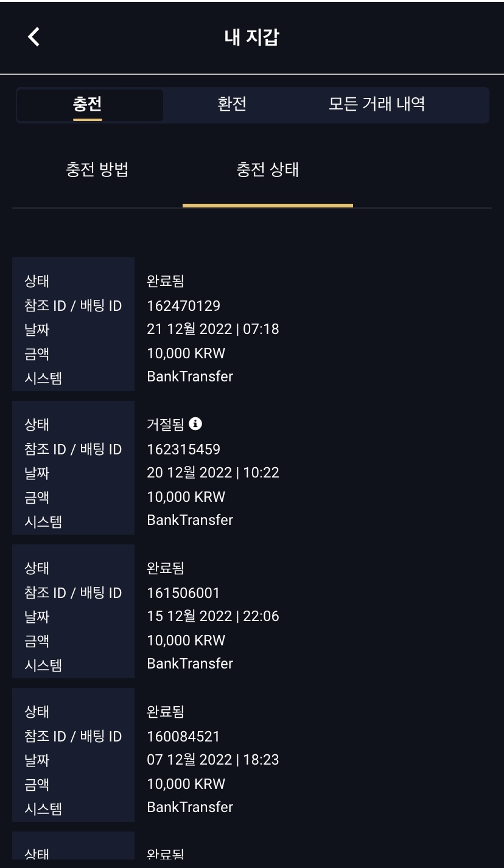Switch to the 환전 tab
Viewport: 504px width, 868px height.
pyautogui.click(x=232, y=104)
